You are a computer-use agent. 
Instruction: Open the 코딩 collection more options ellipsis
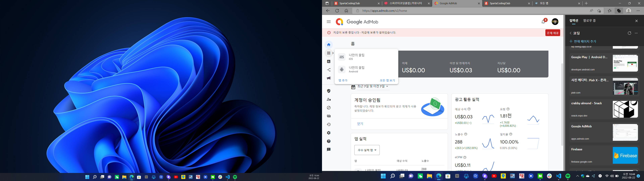tap(636, 33)
